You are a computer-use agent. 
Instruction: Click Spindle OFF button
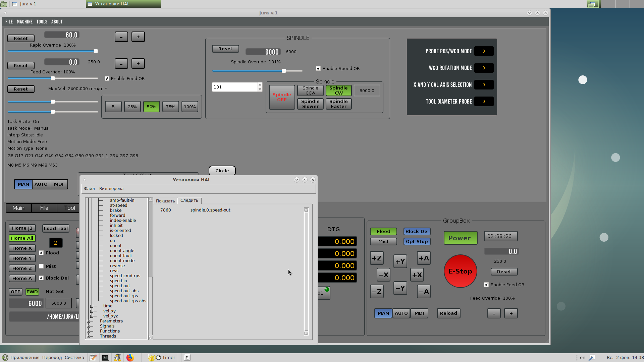tap(282, 97)
